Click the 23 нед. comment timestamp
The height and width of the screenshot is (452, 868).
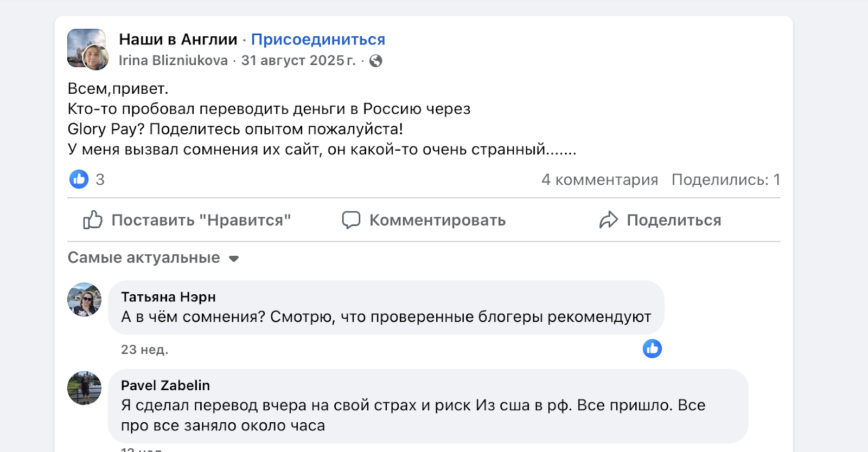(144, 350)
